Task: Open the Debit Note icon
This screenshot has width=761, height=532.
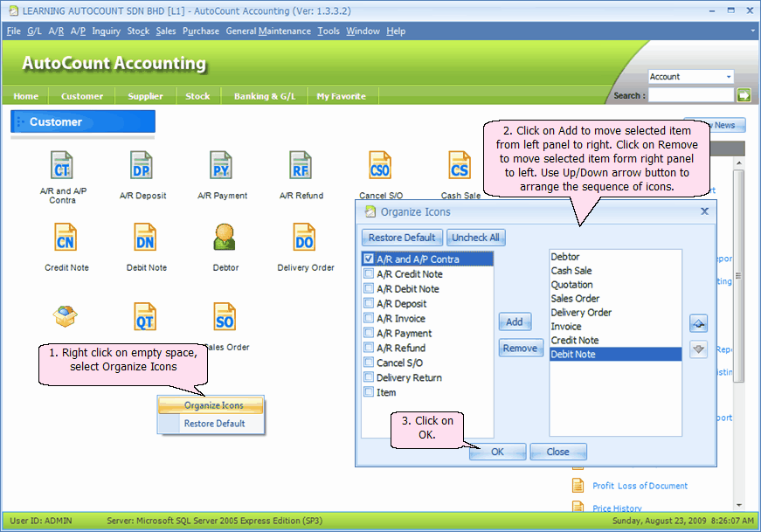Action: (145, 237)
